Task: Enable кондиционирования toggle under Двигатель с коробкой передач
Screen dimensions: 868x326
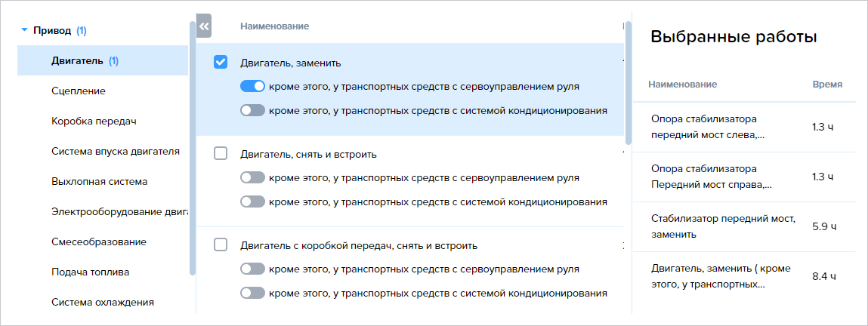Action: pyautogui.click(x=252, y=293)
